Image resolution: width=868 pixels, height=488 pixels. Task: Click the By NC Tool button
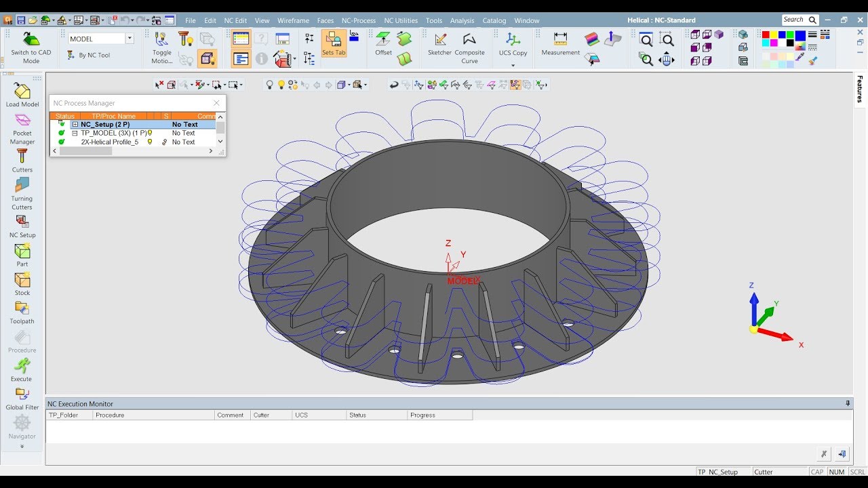coord(89,55)
